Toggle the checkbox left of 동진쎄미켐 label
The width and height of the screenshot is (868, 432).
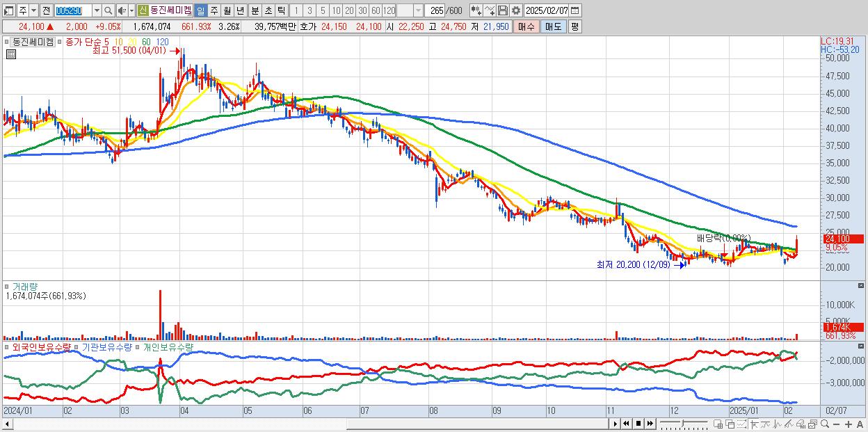coord(6,42)
